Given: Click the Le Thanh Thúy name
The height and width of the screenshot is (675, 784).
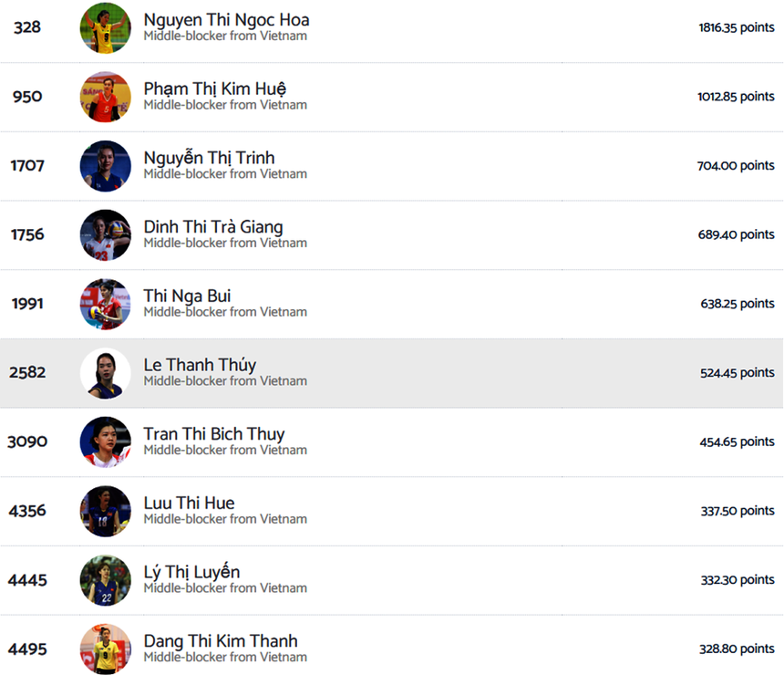Looking at the screenshot, I should [x=200, y=365].
